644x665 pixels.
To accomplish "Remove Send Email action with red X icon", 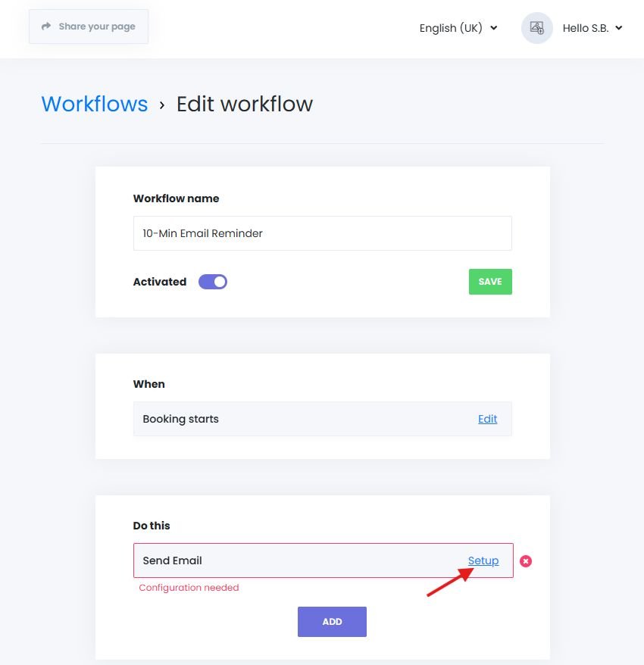I will pyautogui.click(x=526, y=560).
